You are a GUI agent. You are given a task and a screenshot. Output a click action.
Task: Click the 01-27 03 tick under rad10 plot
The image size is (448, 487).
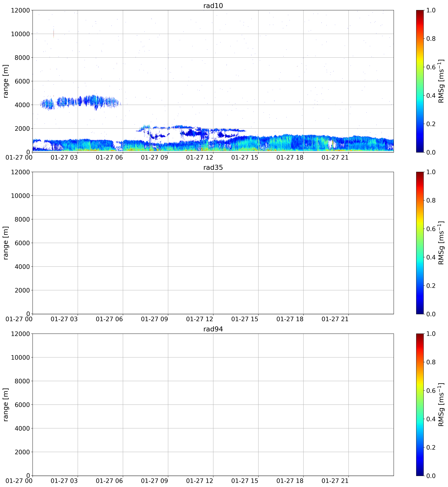64,158
